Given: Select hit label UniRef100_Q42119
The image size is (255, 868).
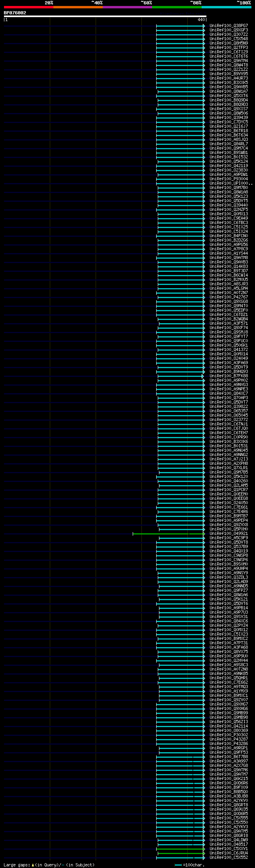Looking at the screenshot, I should [229, 166].
